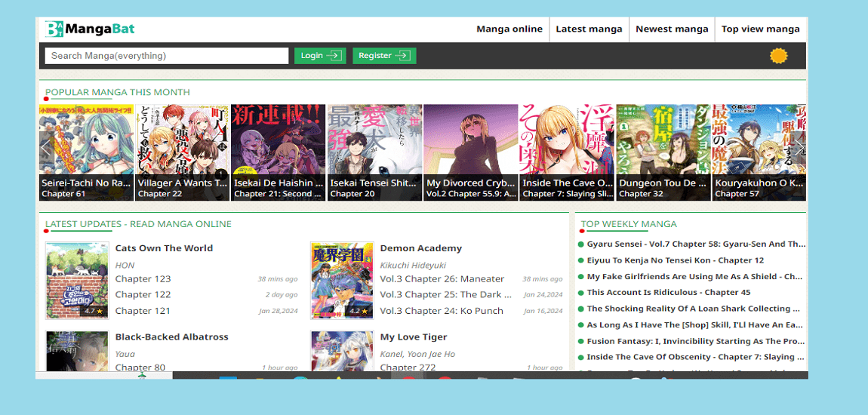Image resolution: width=868 pixels, height=415 pixels.
Task: Open the Latest manga menu item
Action: 589,29
